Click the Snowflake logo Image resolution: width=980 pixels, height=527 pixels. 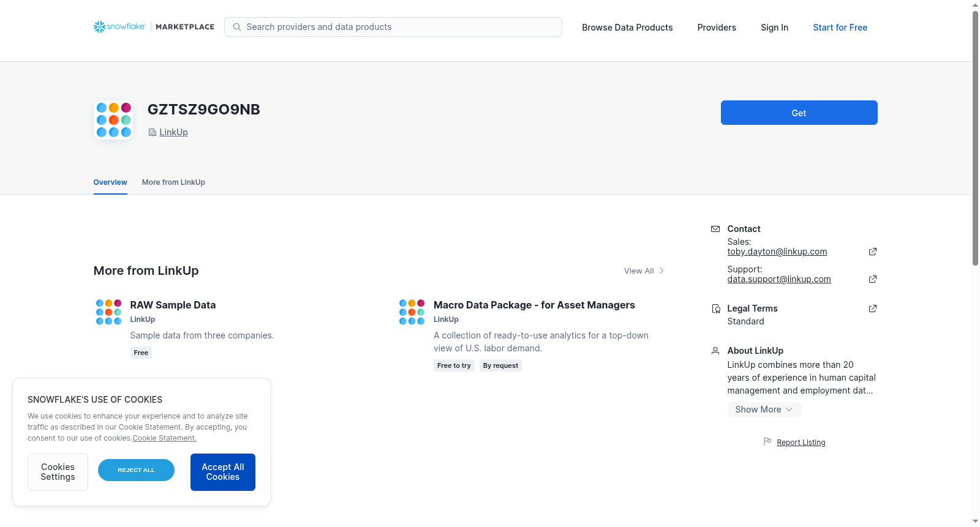tap(119, 27)
